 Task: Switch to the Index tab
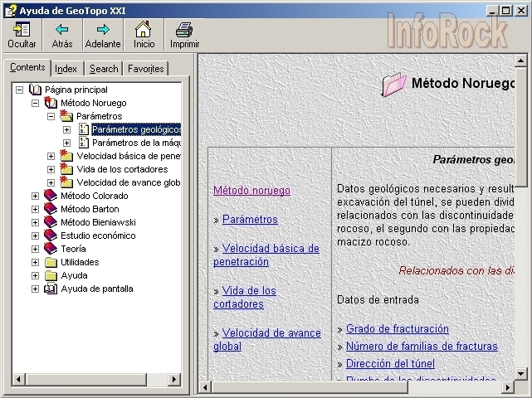click(x=66, y=69)
